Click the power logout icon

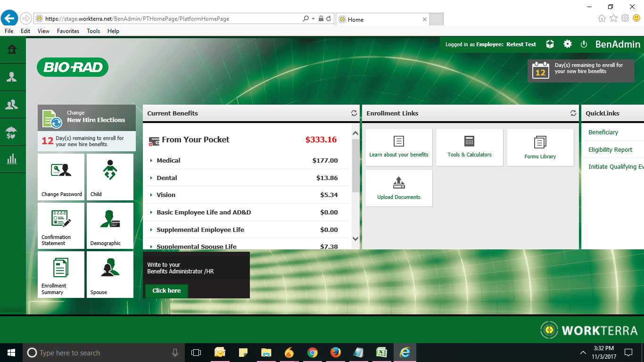pyautogui.click(x=584, y=44)
